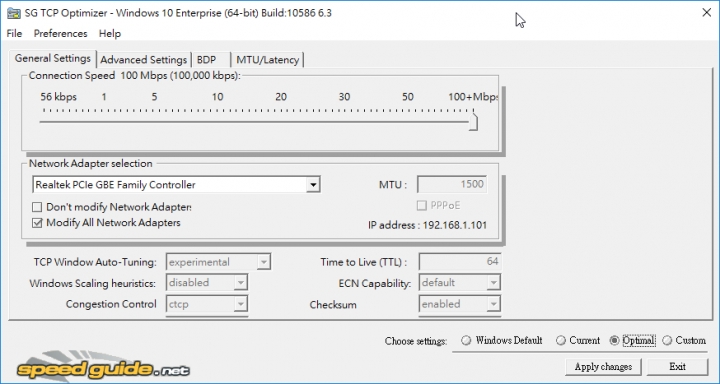
Task: Switch to the Advanced Settings tab
Action: pyautogui.click(x=143, y=60)
